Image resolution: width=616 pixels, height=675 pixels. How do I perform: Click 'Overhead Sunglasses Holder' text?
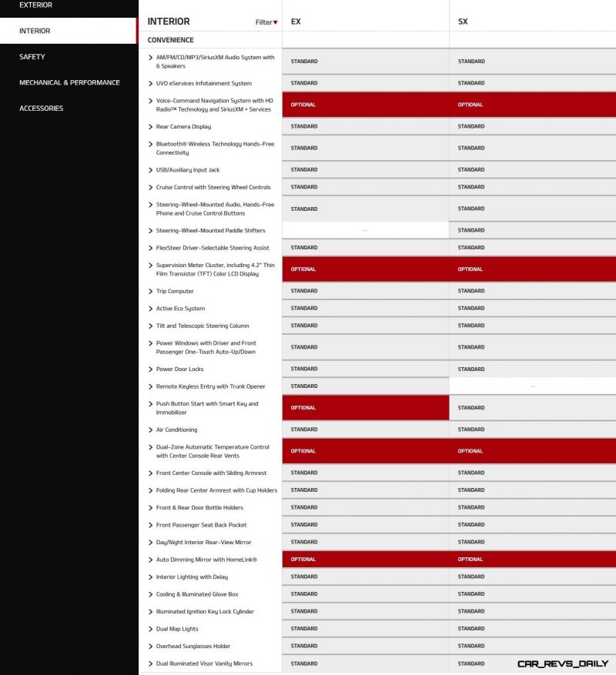pyautogui.click(x=193, y=647)
